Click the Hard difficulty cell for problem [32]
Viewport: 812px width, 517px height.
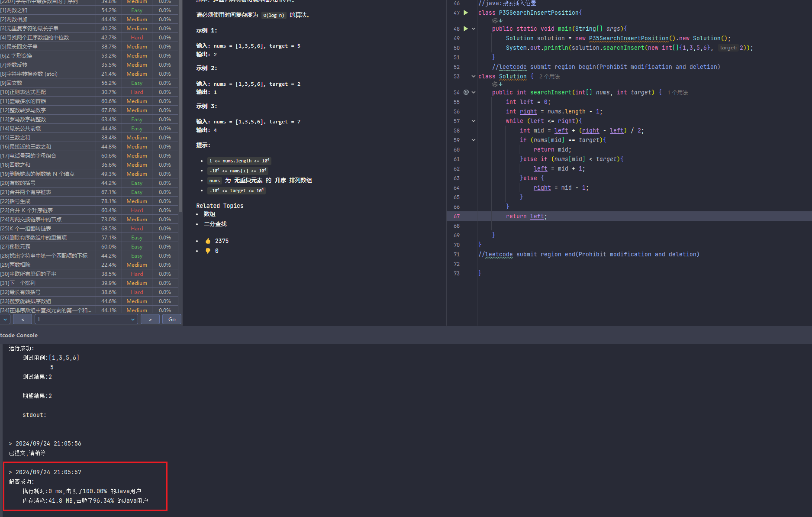(x=137, y=292)
